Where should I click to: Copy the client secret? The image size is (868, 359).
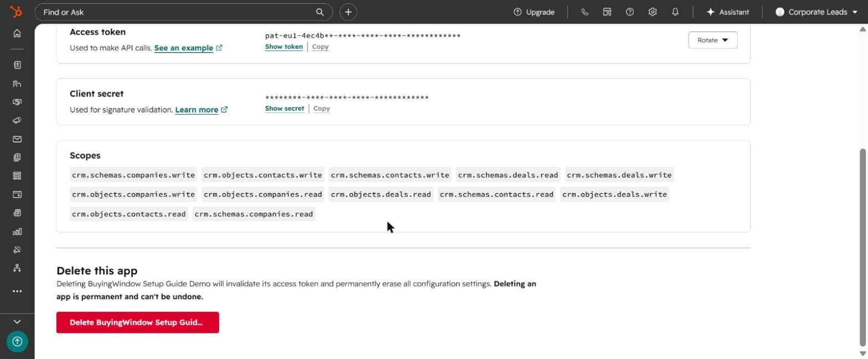click(322, 109)
